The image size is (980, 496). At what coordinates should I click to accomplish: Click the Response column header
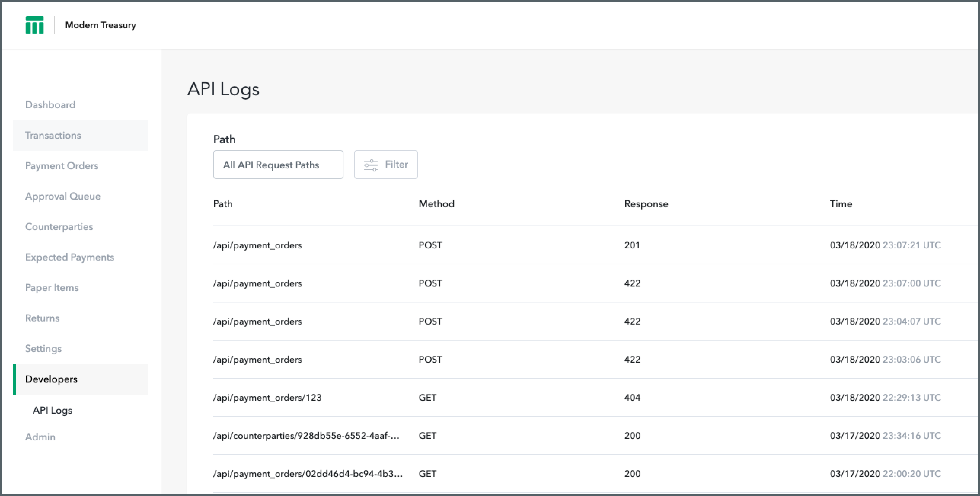tap(646, 204)
